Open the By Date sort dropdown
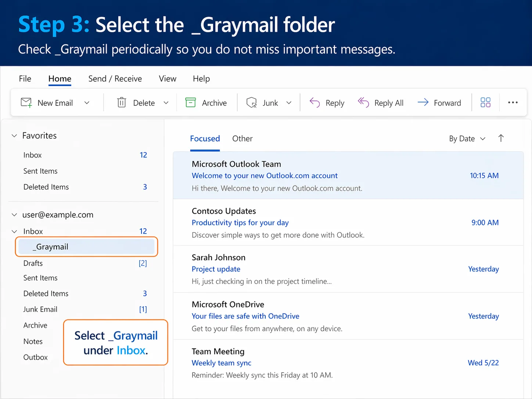532x399 pixels. click(467, 139)
